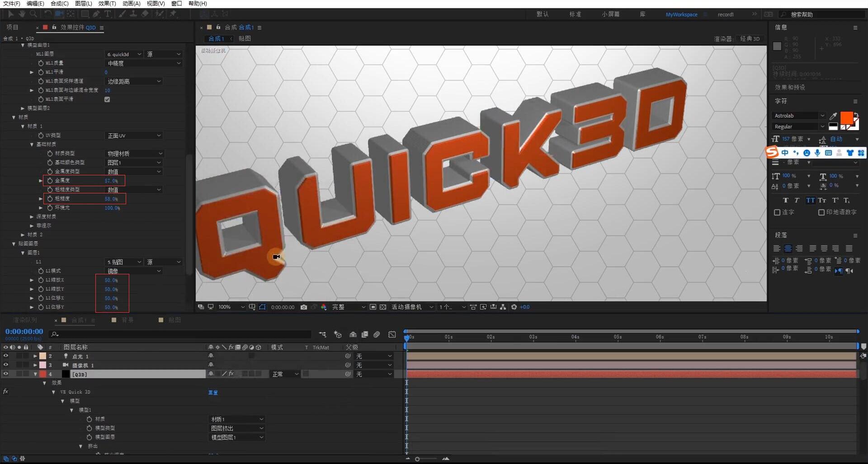
Task: Switch to the 项目 panel tab
Action: (13, 28)
